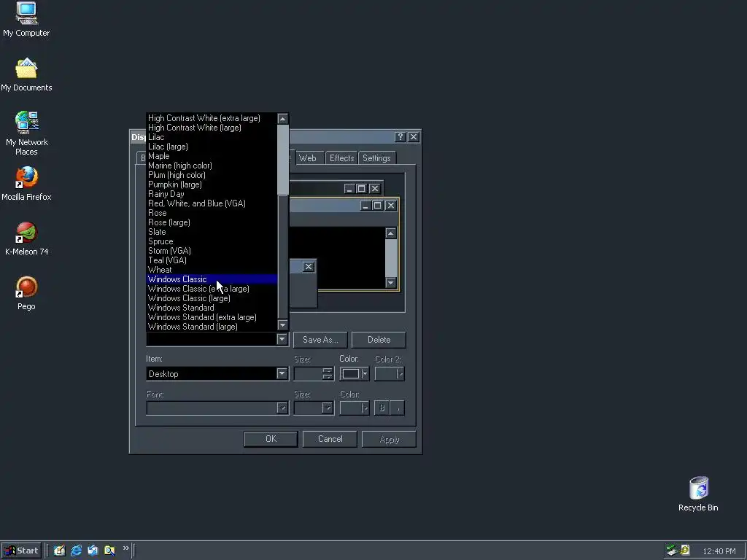Click preview window scrollbar up arrow
The image size is (747, 560).
tap(391, 233)
